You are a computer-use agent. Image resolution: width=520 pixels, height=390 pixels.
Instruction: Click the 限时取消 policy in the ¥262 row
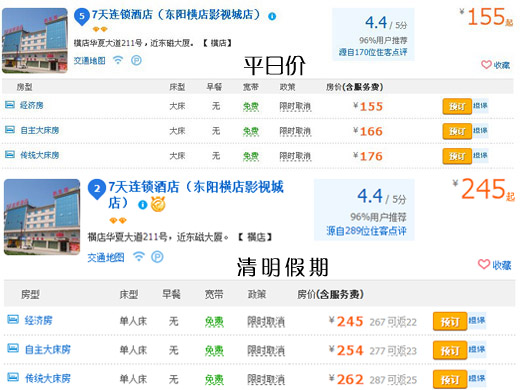pyautogui.click(x=266, y=380)
